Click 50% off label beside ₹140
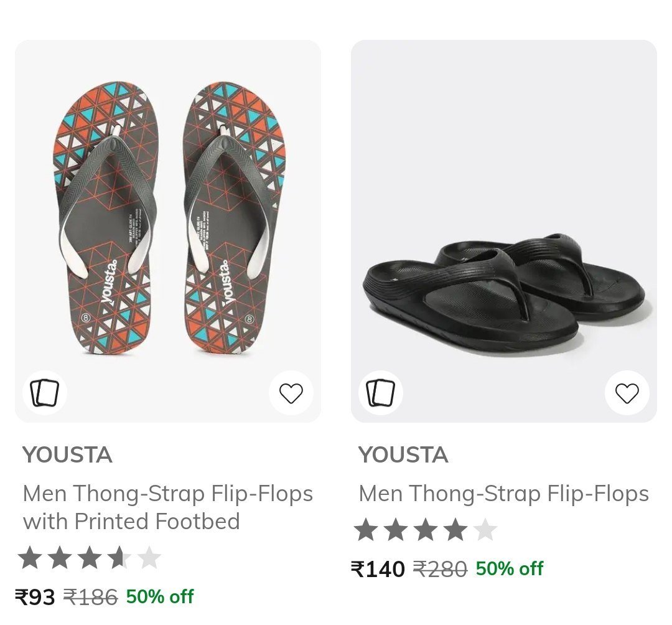Screen dimensions: 672x625 click(x=510, y=568)
